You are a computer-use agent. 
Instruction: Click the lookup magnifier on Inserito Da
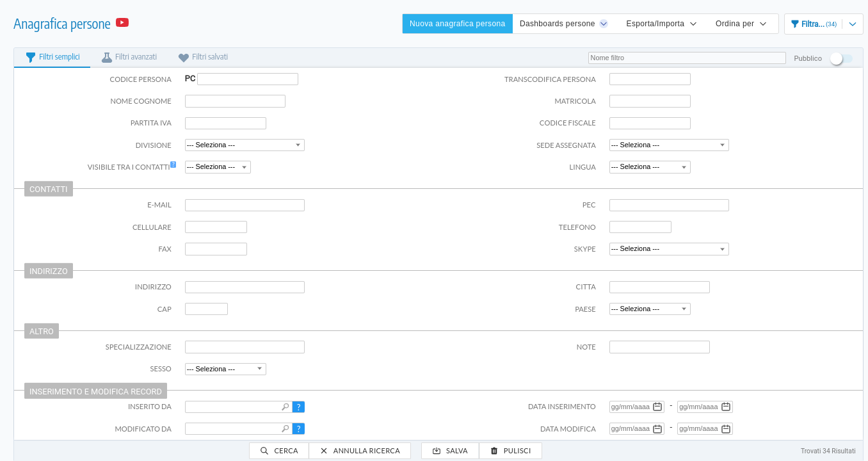[x=285, y=406]
